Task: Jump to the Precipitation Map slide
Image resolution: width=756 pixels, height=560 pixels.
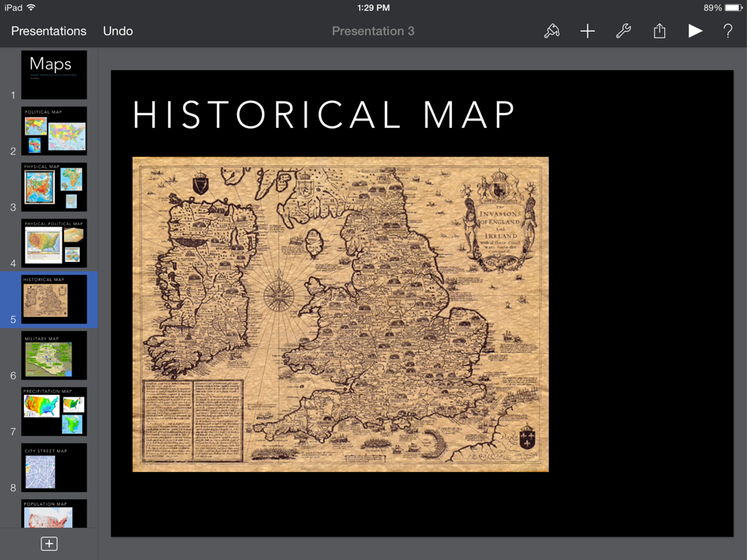Action: click(53, 411)
